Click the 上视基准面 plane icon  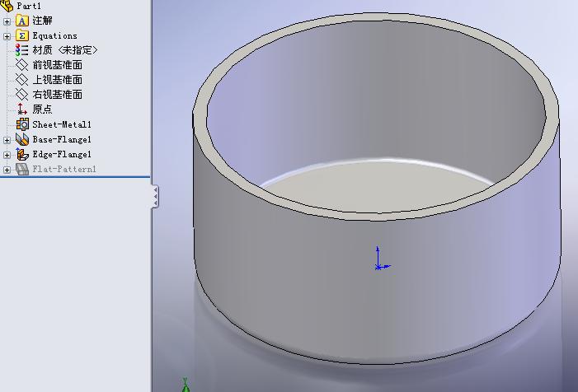22,80
